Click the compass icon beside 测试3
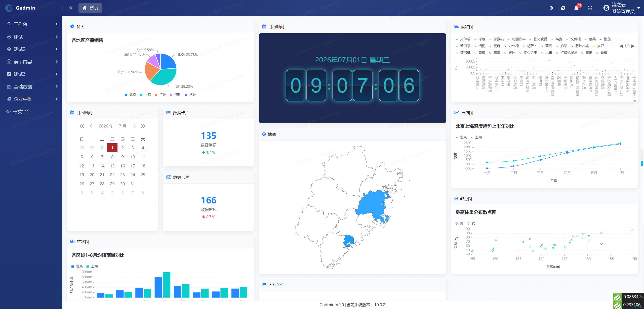 coord(9,74)
